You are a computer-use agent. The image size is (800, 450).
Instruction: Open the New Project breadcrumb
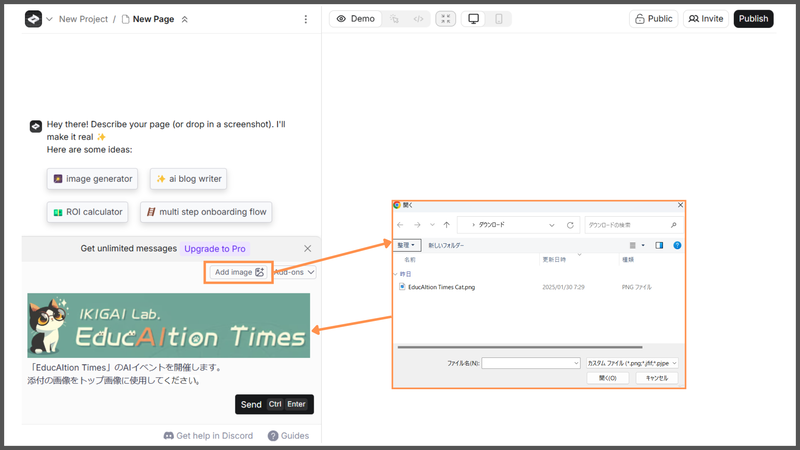point(83,19)
